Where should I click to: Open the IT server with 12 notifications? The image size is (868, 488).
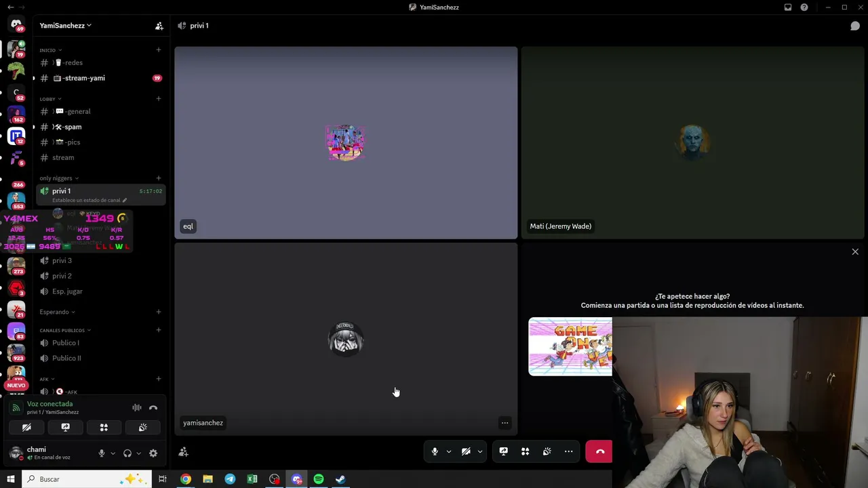[x=16, y=136]
